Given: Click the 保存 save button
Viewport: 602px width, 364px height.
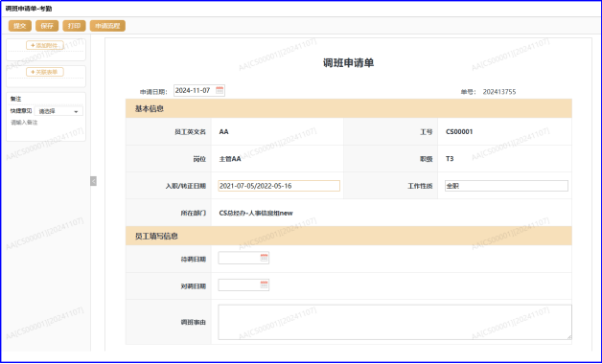Looking at the screenshot, I should coord(47,26).
